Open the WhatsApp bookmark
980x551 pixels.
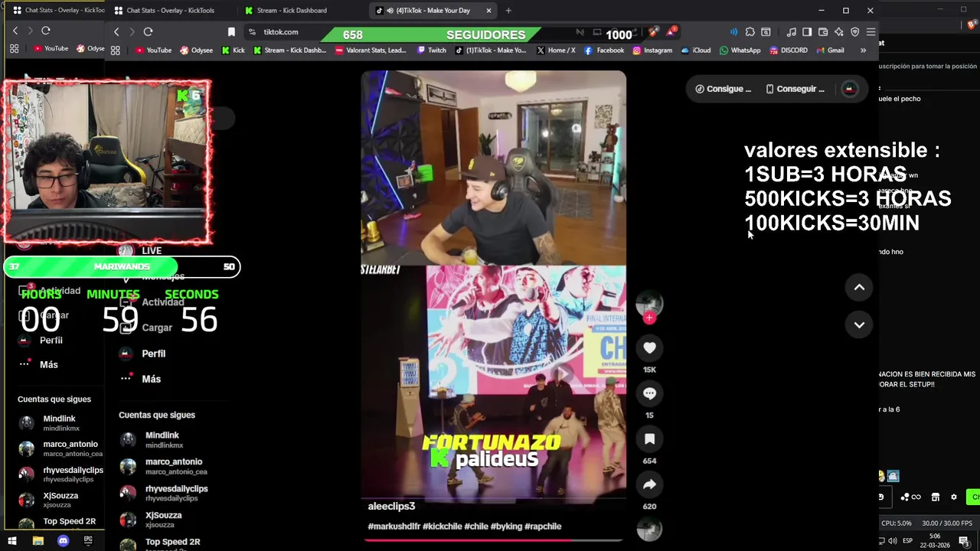click(740, 51)
